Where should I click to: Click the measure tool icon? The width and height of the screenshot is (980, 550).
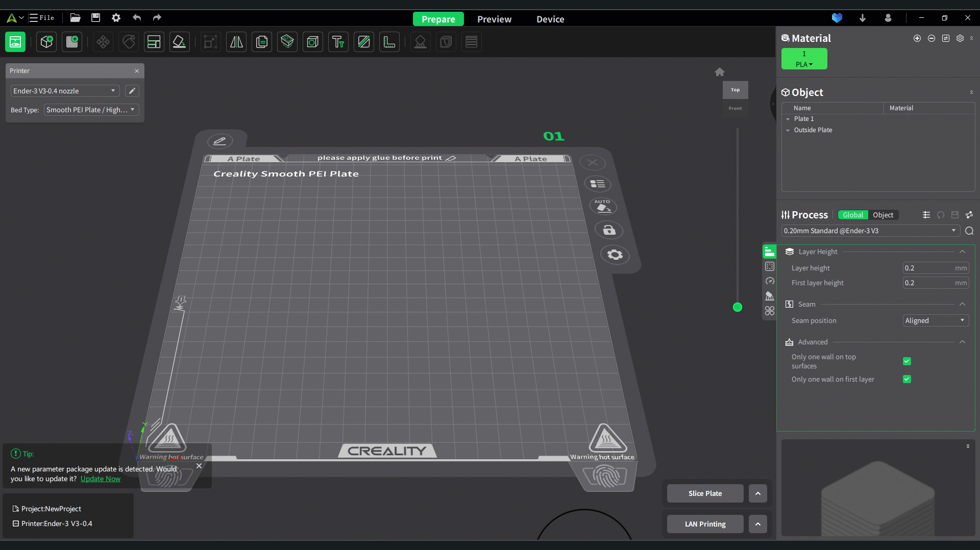point(389,42)
